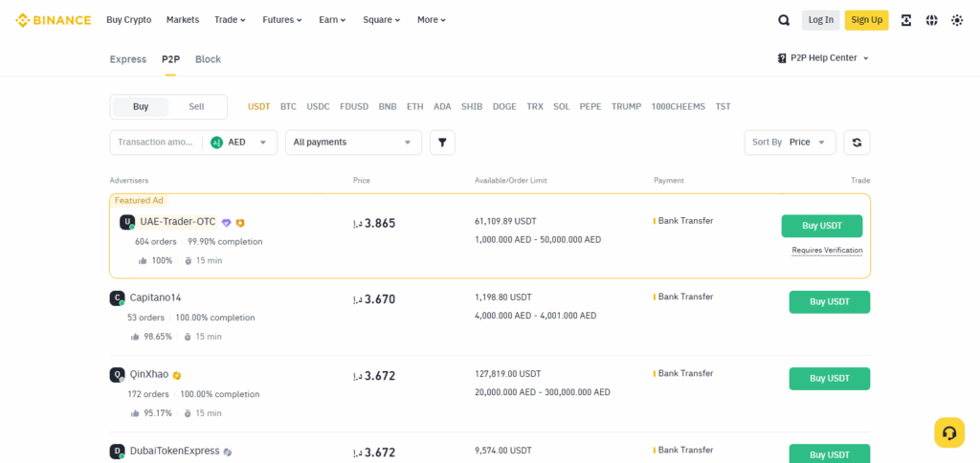
Task: Click DubaiTokenExpress gray badge icon
Action: pyautogui.click(x=228, y=452)
